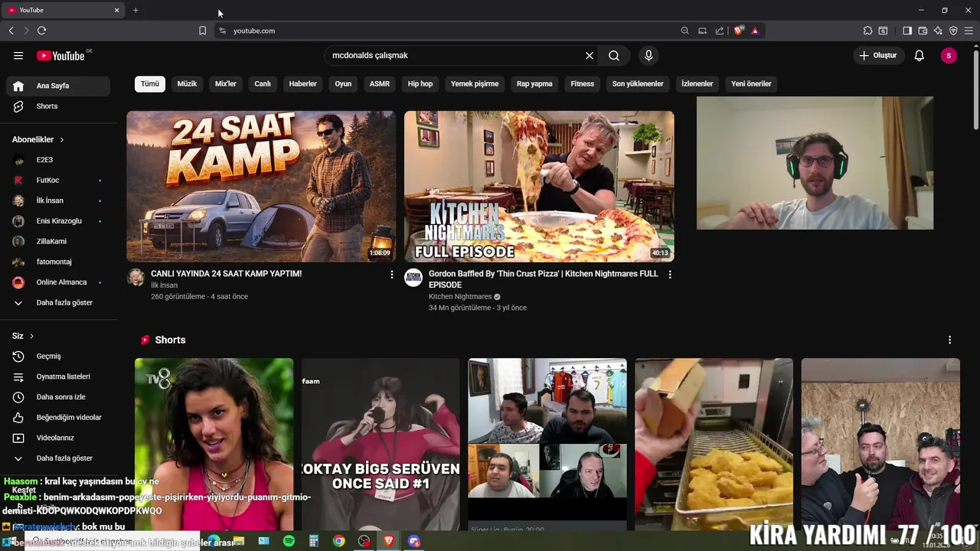The image size is (980, 551).
Task: Select the ASMR filter chip
Action: (x=380, y=83)
